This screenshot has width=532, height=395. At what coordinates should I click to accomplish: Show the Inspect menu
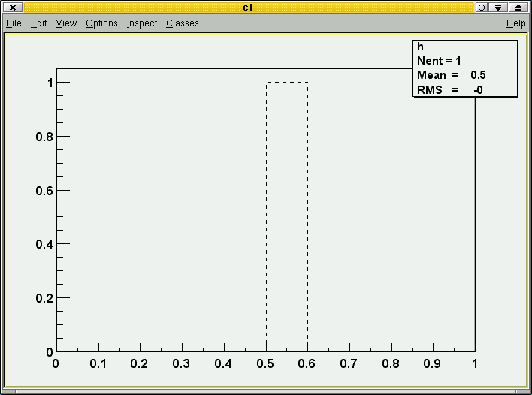tap(142, 23)
